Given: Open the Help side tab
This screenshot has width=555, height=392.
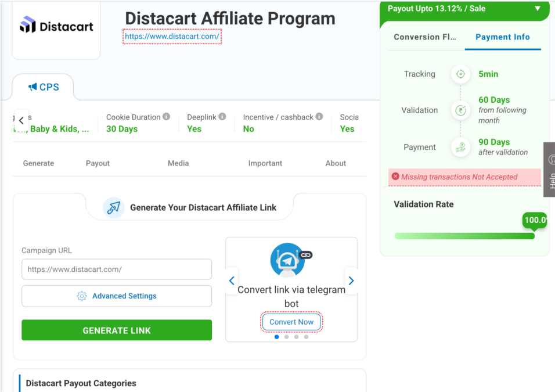Looking at the screenshot, I should pos(549,169).
